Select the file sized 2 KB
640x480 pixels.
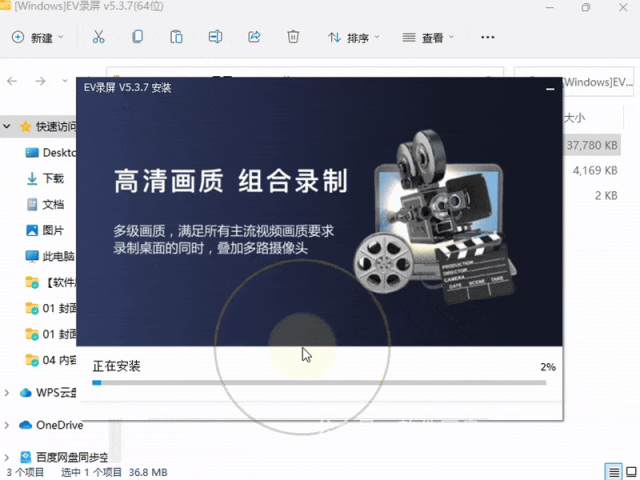click(606, 196)
